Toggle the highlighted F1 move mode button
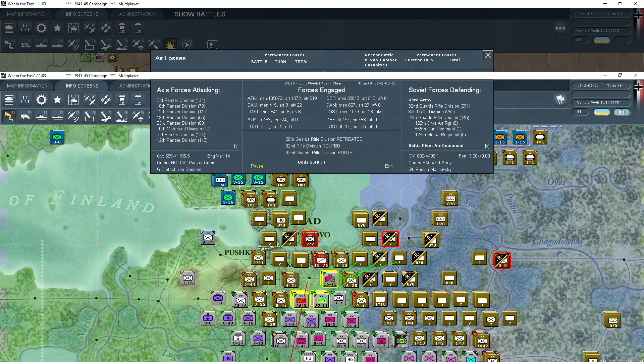Image resolution: width=644 pixels, height=362 pixels. click(9, 116)
